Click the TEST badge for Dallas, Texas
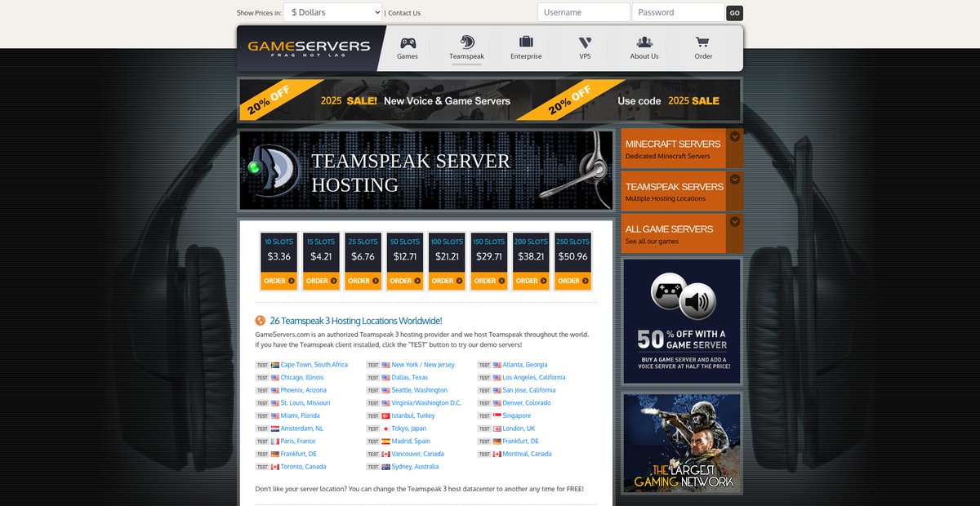The height and width of the screenshot is (506, 980). tap(373, 378)
